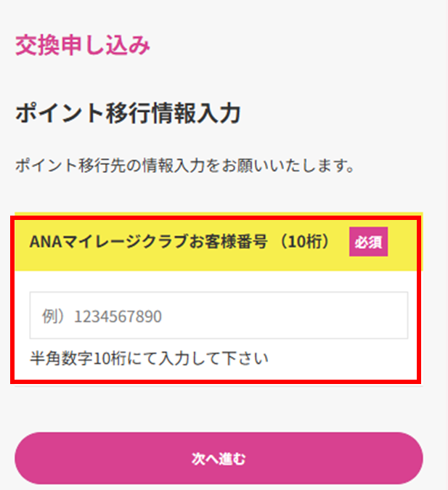Image resolution: width=448 pixels, height=490 pixels.
Task: Click the 次へ進む button
Action: click(x=219, y=458)
